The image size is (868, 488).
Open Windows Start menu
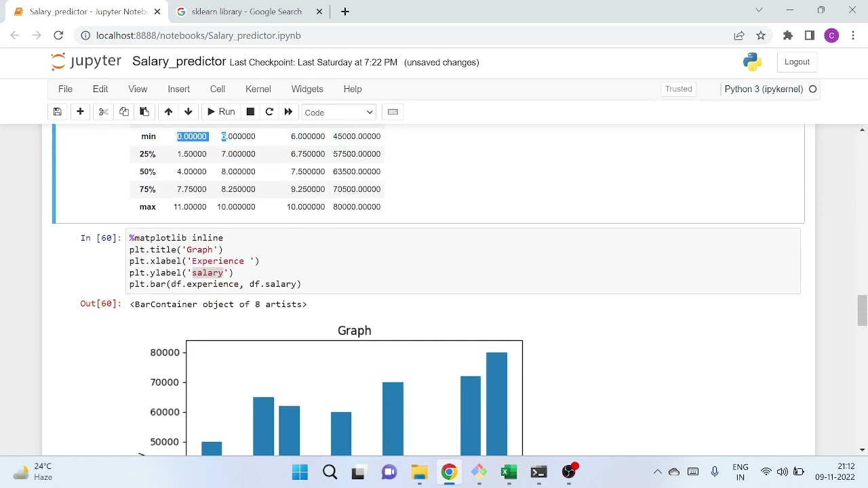300,472
